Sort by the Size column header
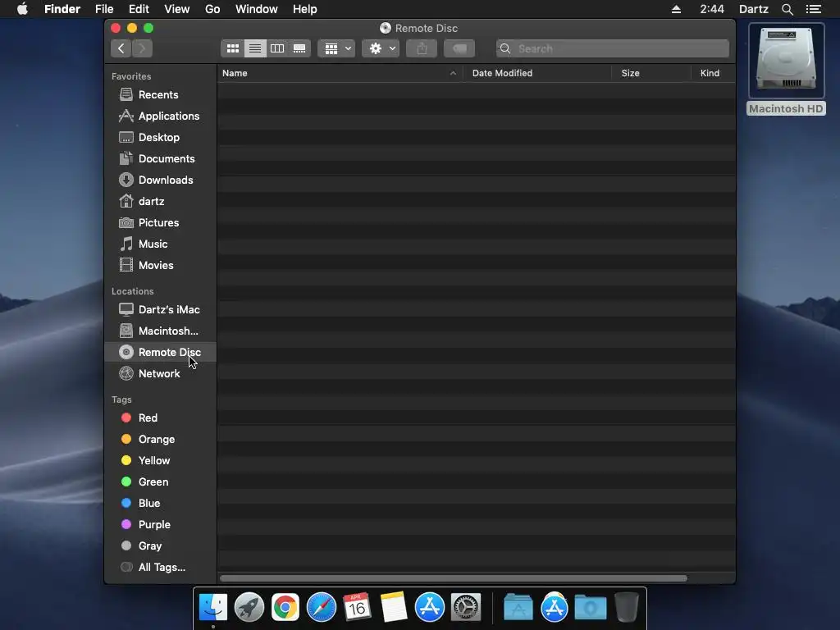 tap(651, 73)
